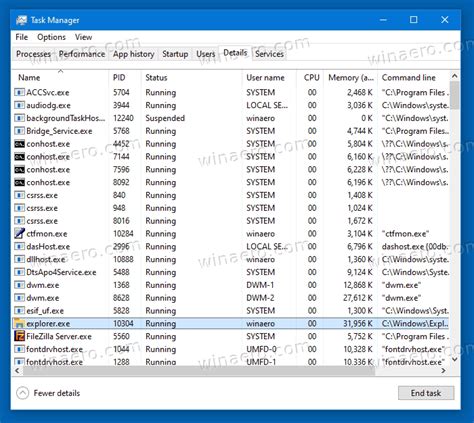The width and height of the screenshot is (474, 423).
Task: Open the File menu
Action: [x=22, y=37]
